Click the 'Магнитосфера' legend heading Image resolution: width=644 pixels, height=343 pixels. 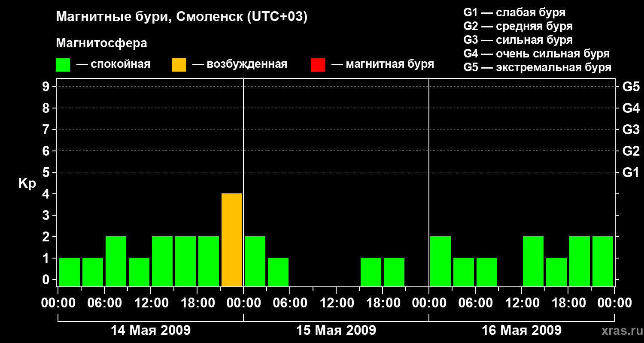pos(102,43)
